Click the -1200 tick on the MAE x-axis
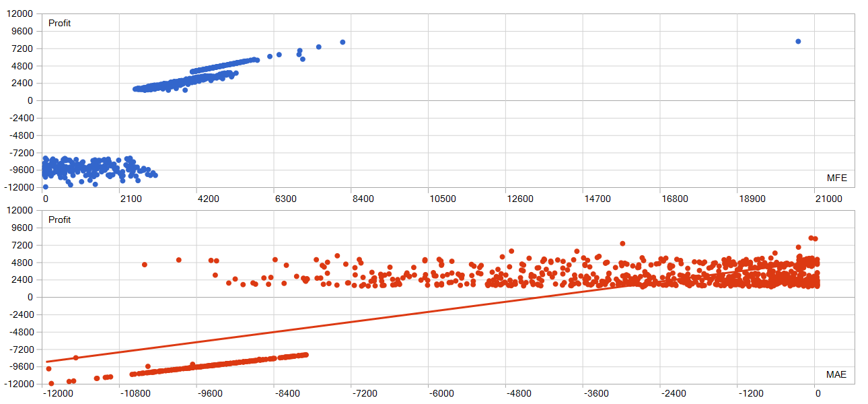Viewport: 868px width, 404px height. pos(750,395)
